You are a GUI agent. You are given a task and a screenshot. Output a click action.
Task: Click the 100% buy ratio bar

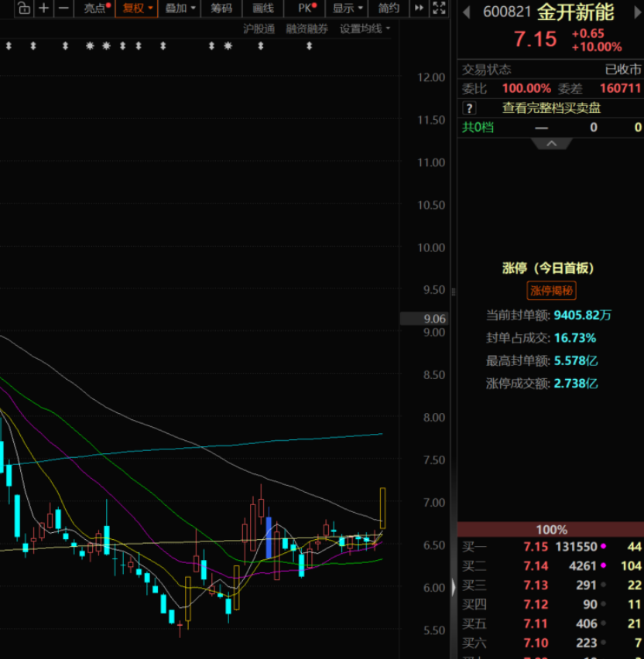click(550, 530)
